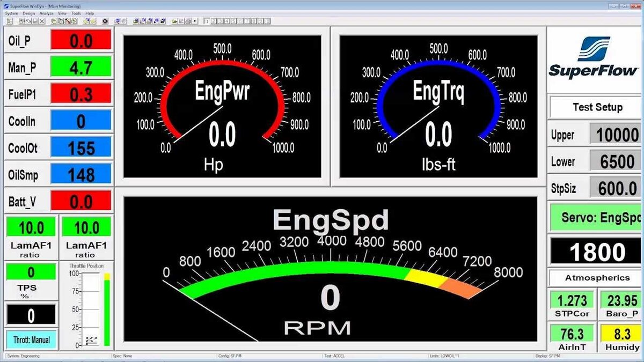Image resolution: width=644 pixels, height=362 pixels.
Task: Switch to screen 9 in toolbar
Action: [x=261, y=21]
